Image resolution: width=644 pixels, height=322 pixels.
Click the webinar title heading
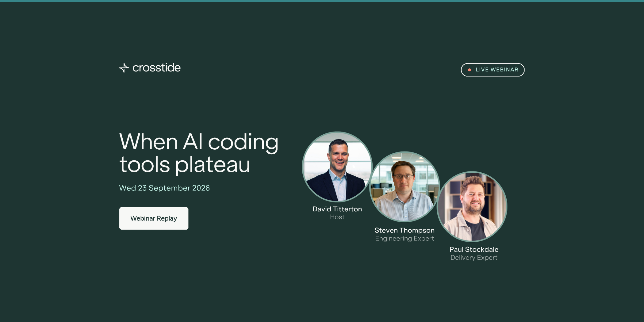[x=199, y=153]
